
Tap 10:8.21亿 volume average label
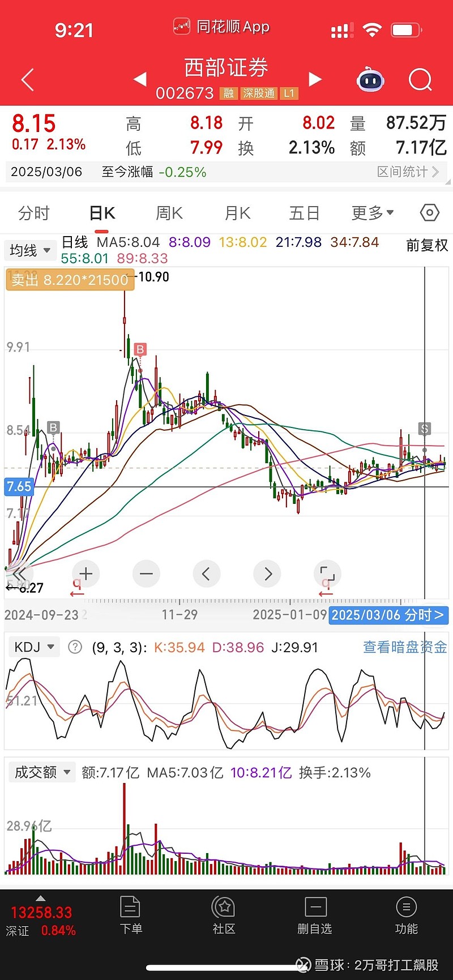point(261,773)
